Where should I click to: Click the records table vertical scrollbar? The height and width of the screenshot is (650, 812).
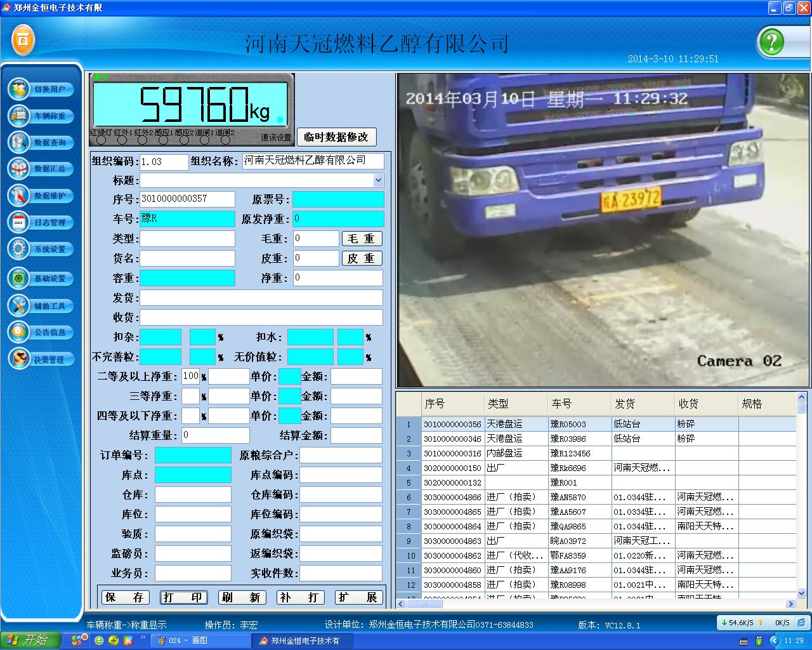(x=801, y=495)
